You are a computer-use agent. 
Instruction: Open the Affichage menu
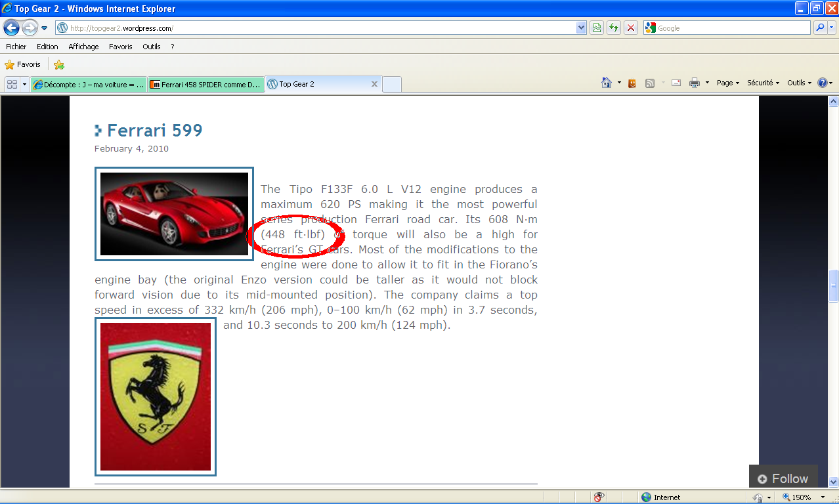click(x=83, y=47)
